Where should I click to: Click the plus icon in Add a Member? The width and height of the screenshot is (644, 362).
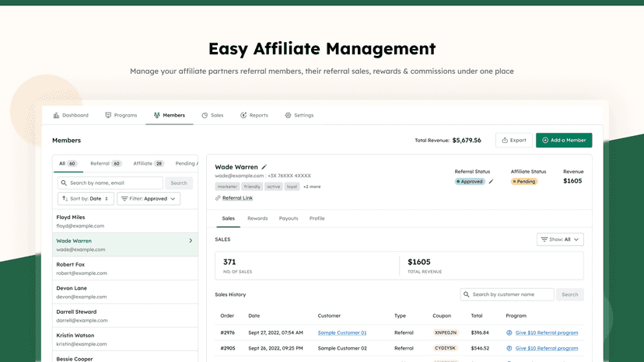pyautogui.click(x=545, y=141)
